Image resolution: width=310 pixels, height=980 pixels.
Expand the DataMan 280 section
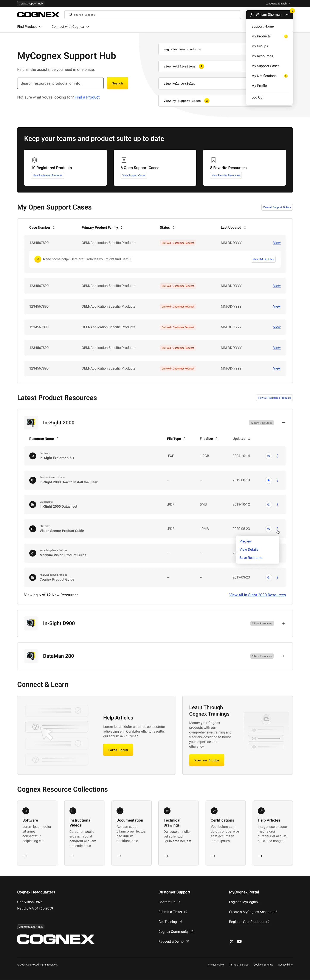click(283, 656)
